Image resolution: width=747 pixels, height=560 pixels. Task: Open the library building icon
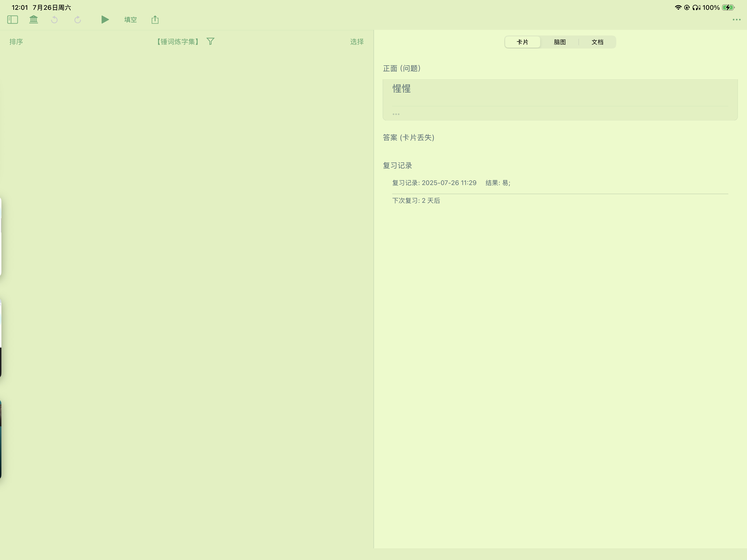[33, 20]
